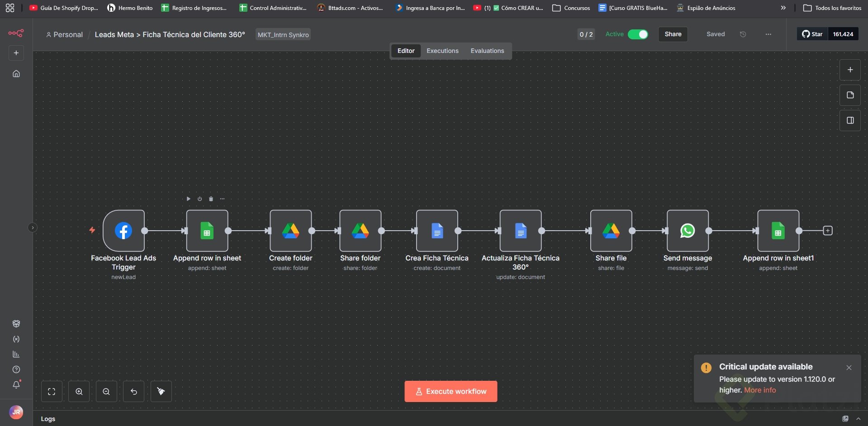
Task: Click the tidy up workflow icon
Action: click(161, 392)
